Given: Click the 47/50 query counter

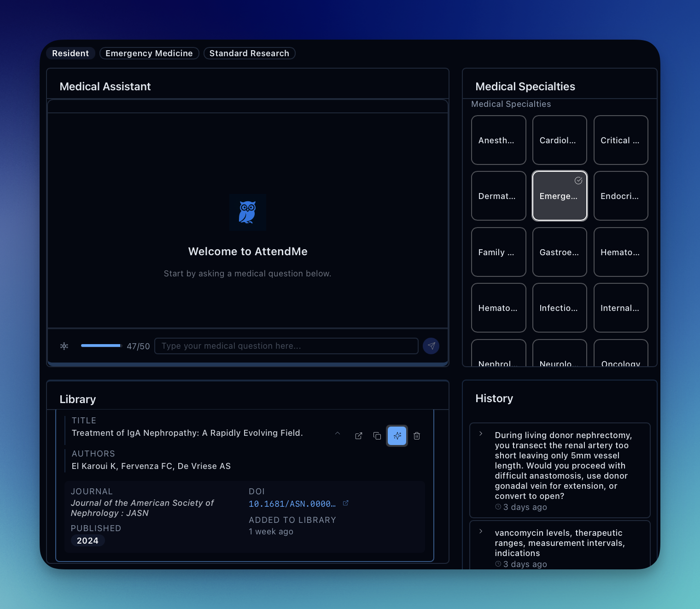Looking at the screenshot, I should point(138,346).
